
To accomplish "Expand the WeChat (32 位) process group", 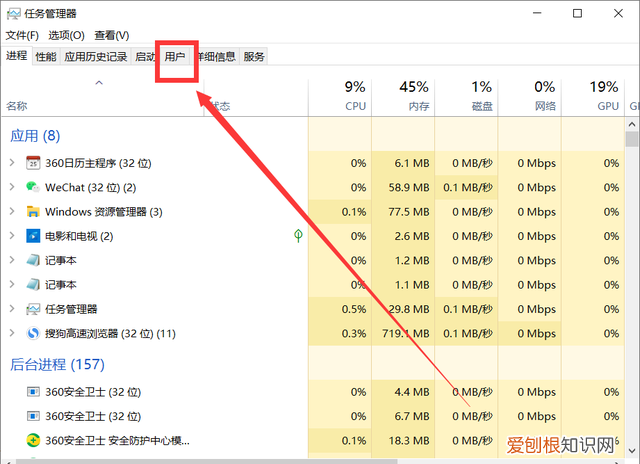I will coord(12,187).
